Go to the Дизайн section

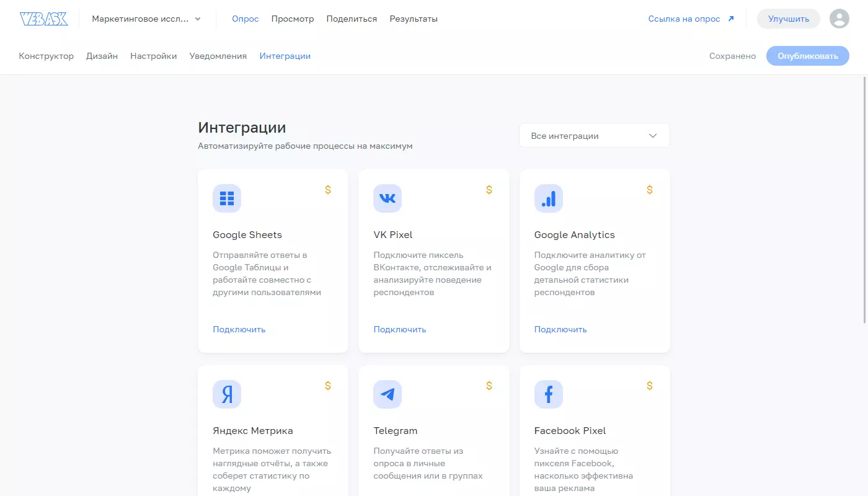[x=102, y=56]
